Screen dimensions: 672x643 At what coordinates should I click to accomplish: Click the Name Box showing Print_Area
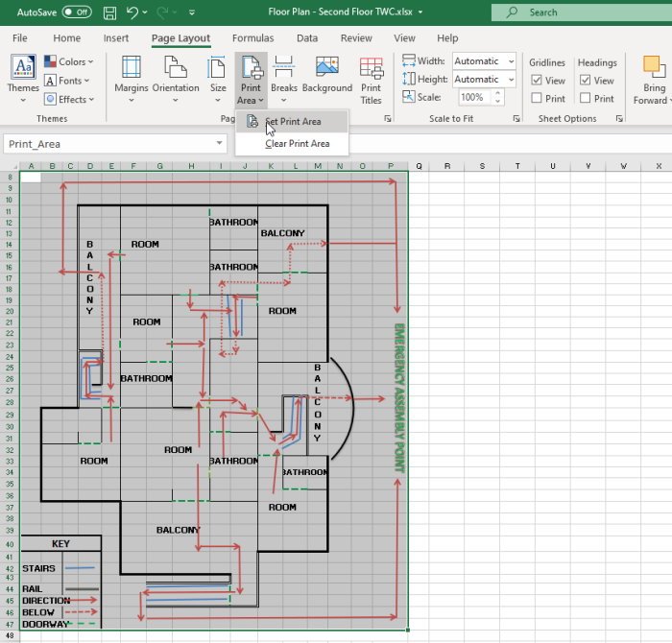106,144
